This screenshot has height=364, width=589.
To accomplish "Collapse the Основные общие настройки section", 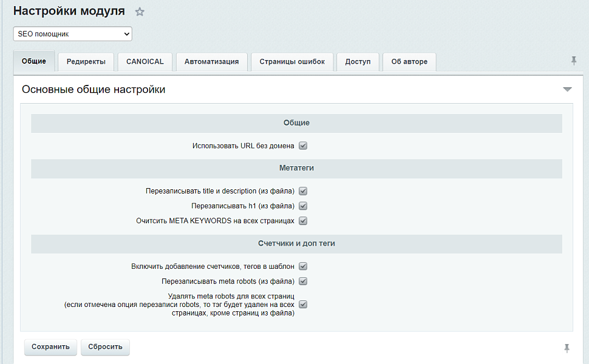I will point(567,89).
